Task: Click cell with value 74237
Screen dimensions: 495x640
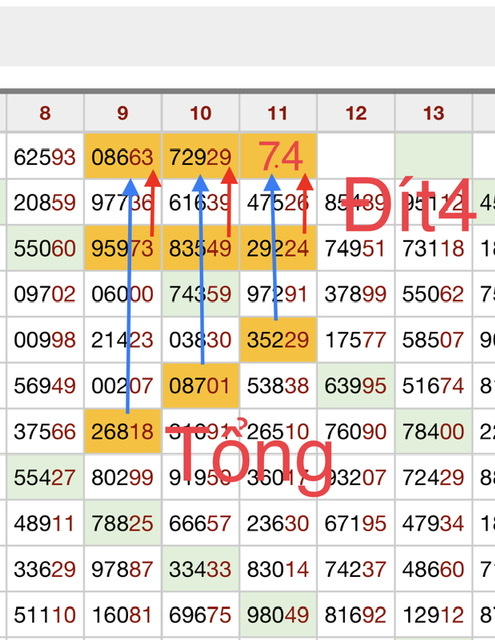Action: 356,569
